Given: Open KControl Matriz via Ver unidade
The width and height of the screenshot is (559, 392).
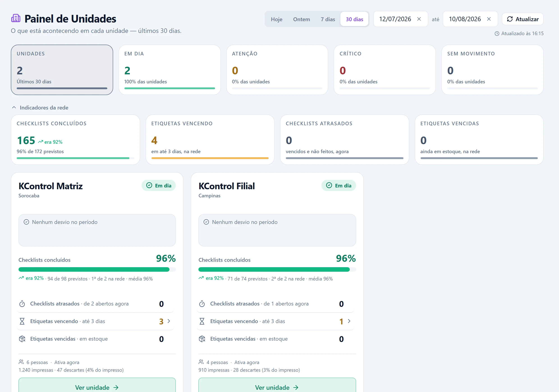Looking at the screenshot, I should coord(97,387).
